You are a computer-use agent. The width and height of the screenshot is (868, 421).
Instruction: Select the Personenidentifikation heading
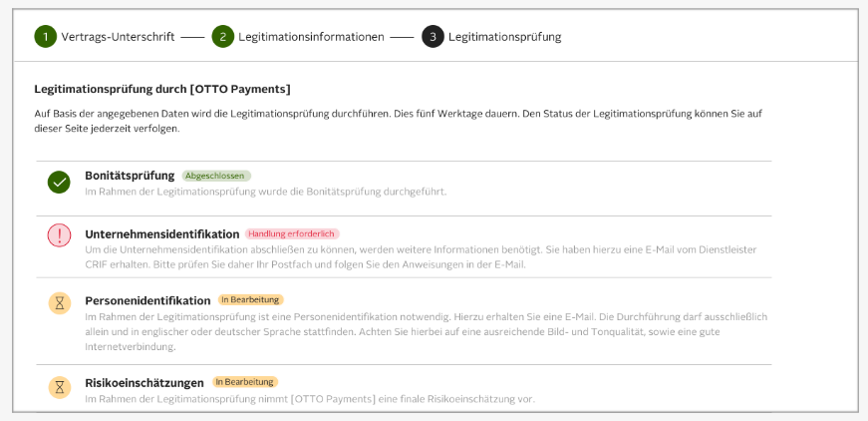click(147, 300)
